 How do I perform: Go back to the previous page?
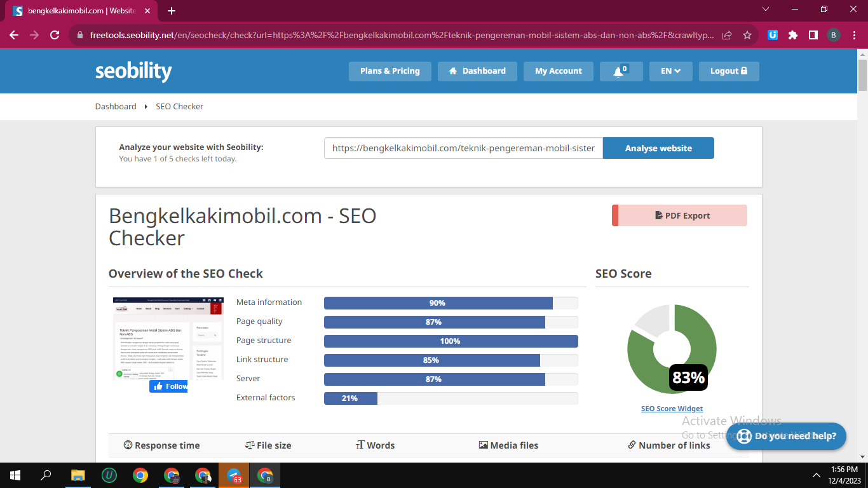click(x=14, y=35)
